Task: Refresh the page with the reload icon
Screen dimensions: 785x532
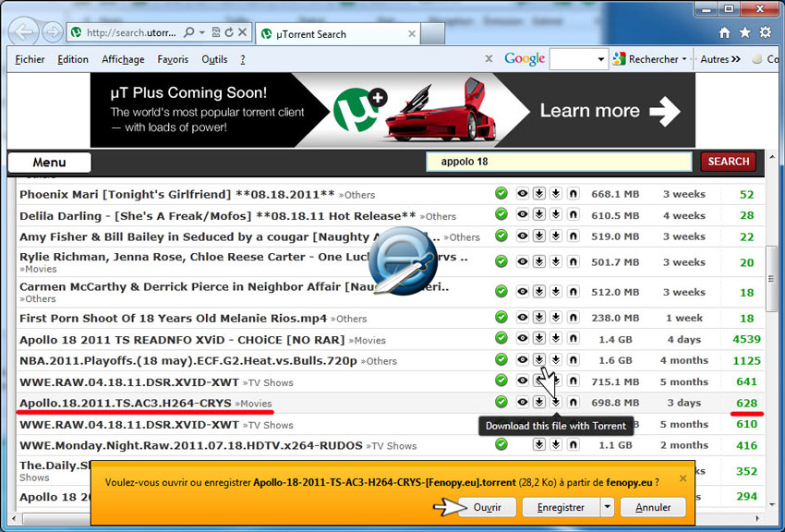Action: 229,32
